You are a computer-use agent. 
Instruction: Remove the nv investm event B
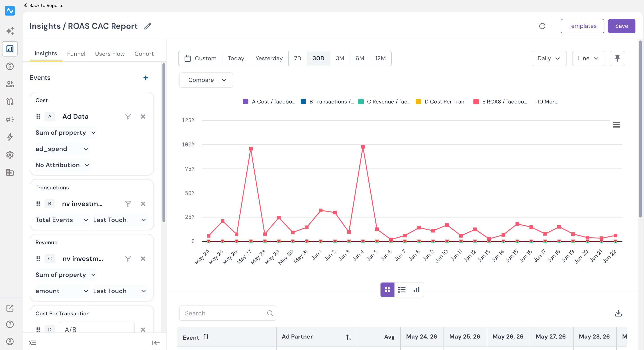point(143,204)
